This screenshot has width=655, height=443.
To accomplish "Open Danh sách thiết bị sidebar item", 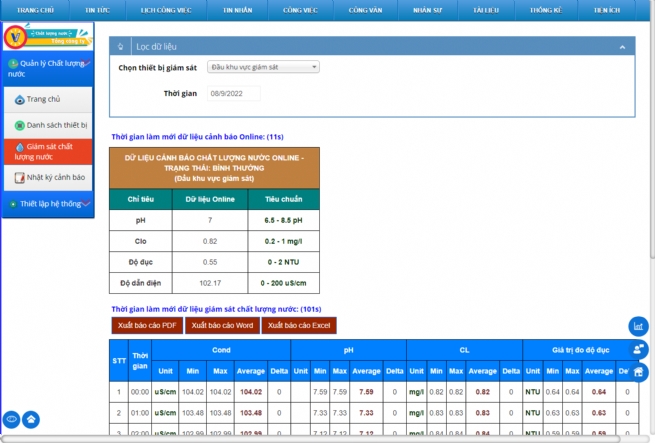I will [56, 125].
